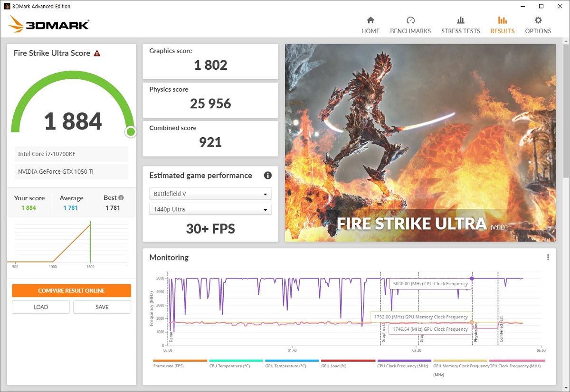
Task: Click the Average score 1 781
Action: [x=71, y=208]
